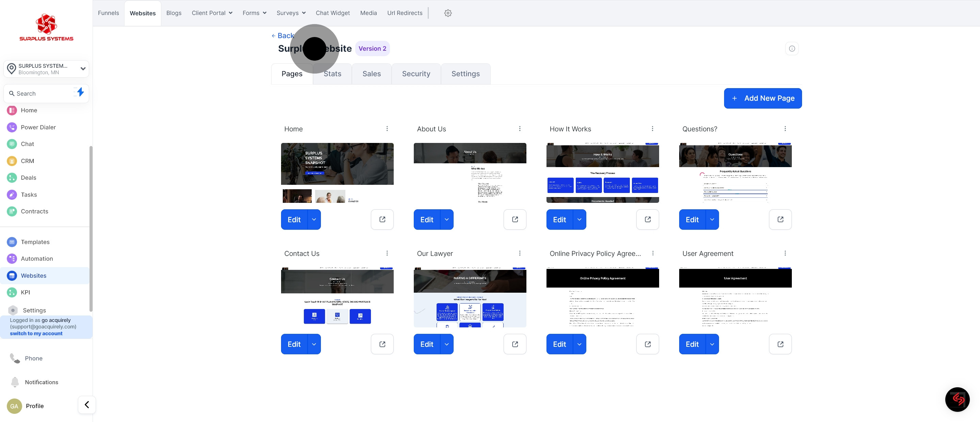The width and height of the screenshot is (980, 422).
Task: Open three-dot menu for Questions? page
Action: 785,129
